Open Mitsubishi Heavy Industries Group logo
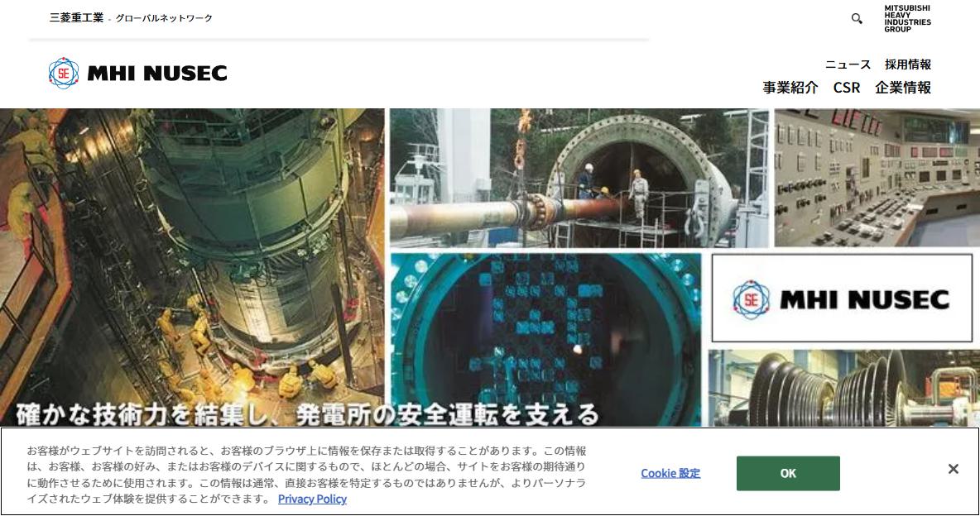980x516 pixels. click(x=907, y=19)
